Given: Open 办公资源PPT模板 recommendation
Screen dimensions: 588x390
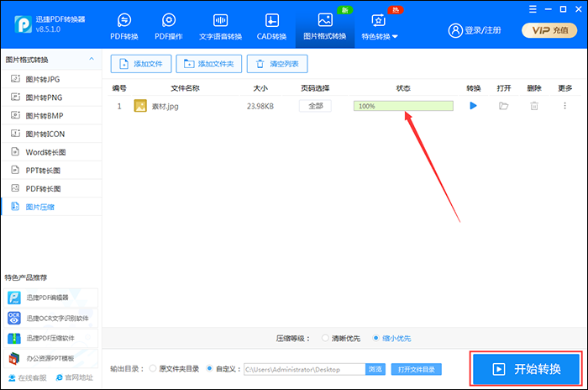Looking at the screenshot, I should [50, 358].
